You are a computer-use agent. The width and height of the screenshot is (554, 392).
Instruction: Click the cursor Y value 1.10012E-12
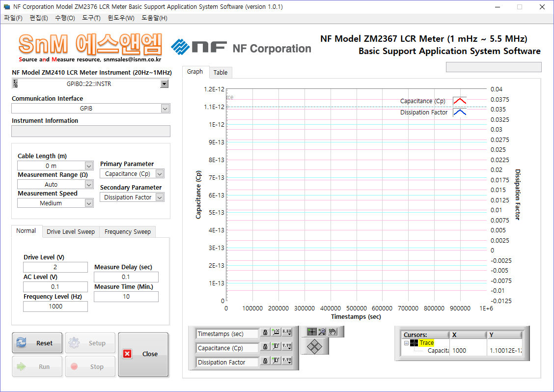pos(505,351)
